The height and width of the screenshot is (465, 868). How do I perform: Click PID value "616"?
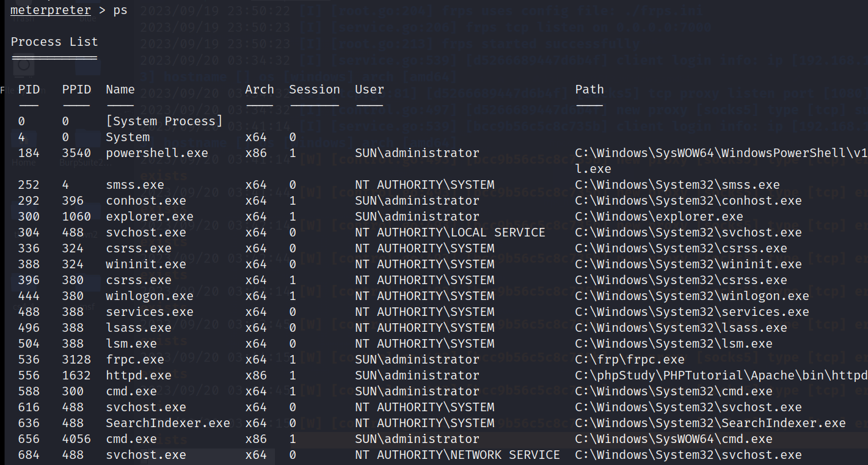pos(29,407)
